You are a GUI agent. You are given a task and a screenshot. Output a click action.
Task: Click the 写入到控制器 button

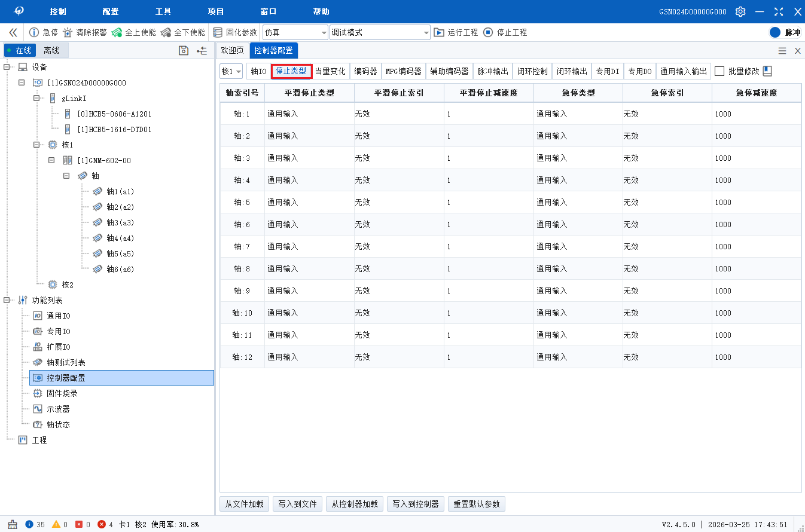click(415, 503)
